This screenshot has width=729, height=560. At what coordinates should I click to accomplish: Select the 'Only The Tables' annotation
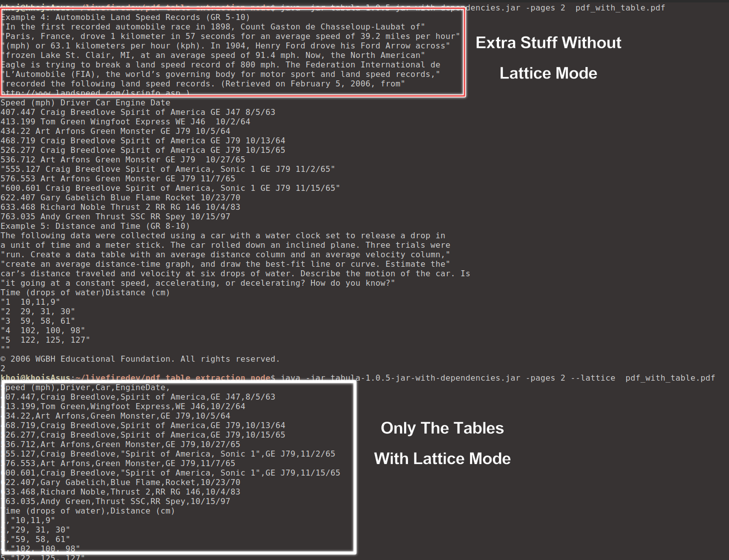(442, 428)
